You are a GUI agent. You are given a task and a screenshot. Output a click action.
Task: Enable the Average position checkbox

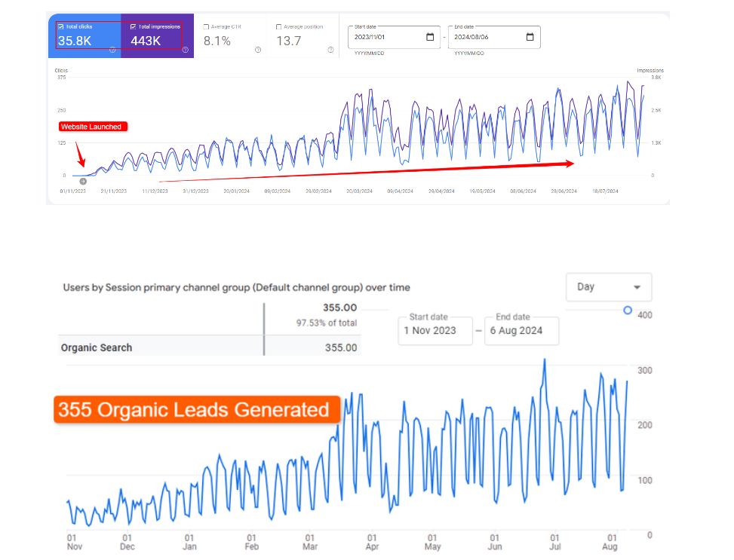pyautogui.click(x=278, y=26)
